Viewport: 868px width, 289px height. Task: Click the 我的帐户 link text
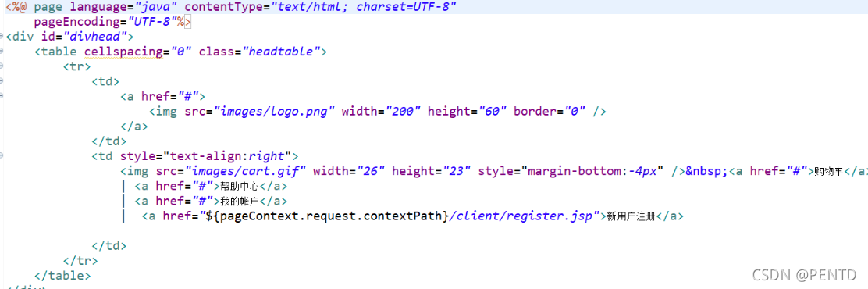pos(240,202)
